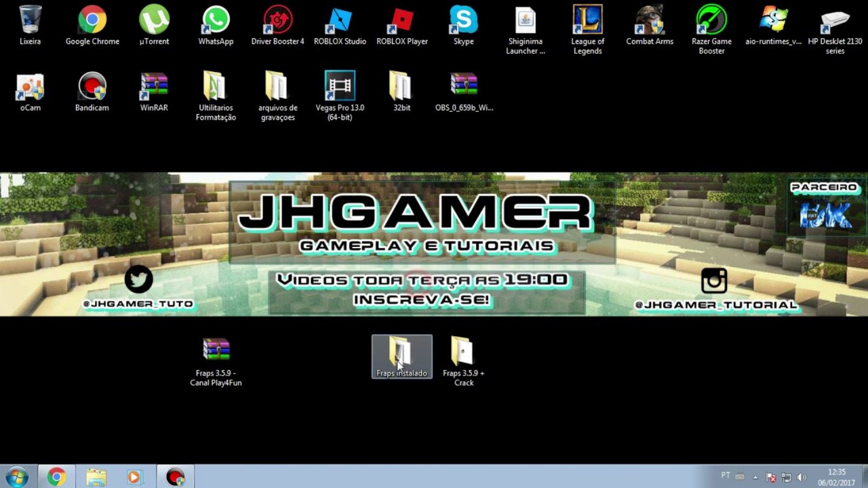The width and height of the screenshot is (868, 488).
Task: Select the arquivos de gravações folder
Action: [x=277, y=97]
